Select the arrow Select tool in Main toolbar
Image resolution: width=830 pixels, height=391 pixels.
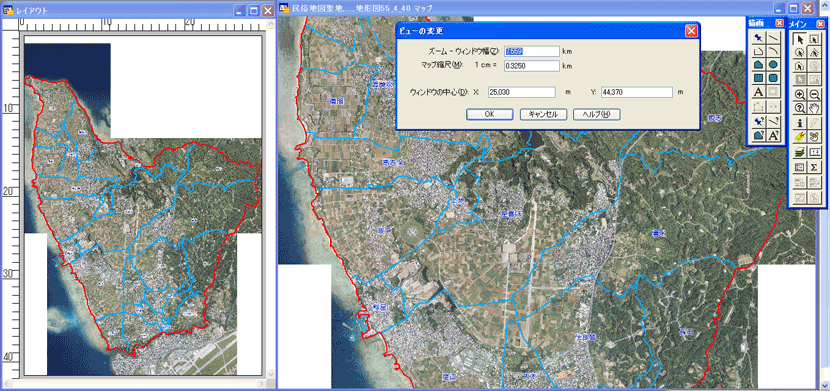[x=800, y=39]
